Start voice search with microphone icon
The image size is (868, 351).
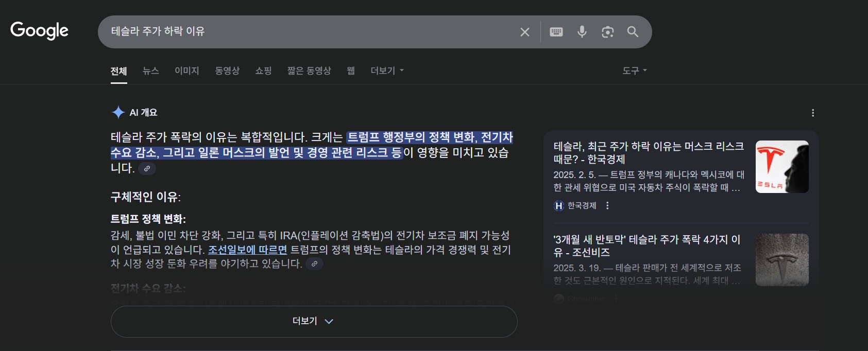582,32
